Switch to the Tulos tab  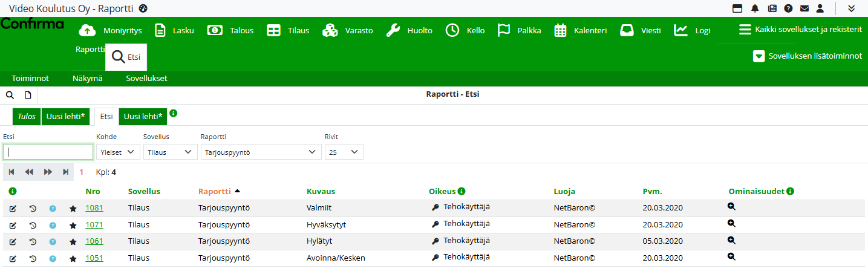pos(26,116)
